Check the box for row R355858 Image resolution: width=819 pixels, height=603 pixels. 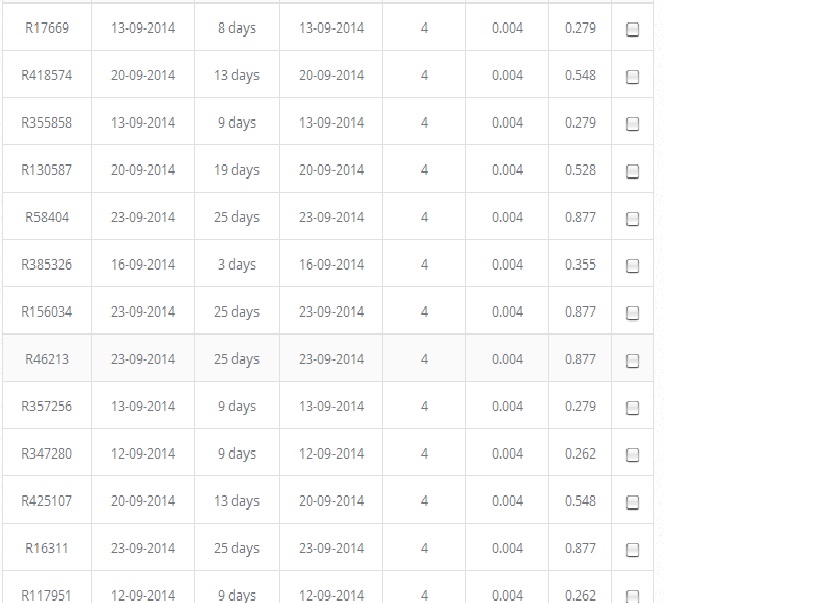632,124
